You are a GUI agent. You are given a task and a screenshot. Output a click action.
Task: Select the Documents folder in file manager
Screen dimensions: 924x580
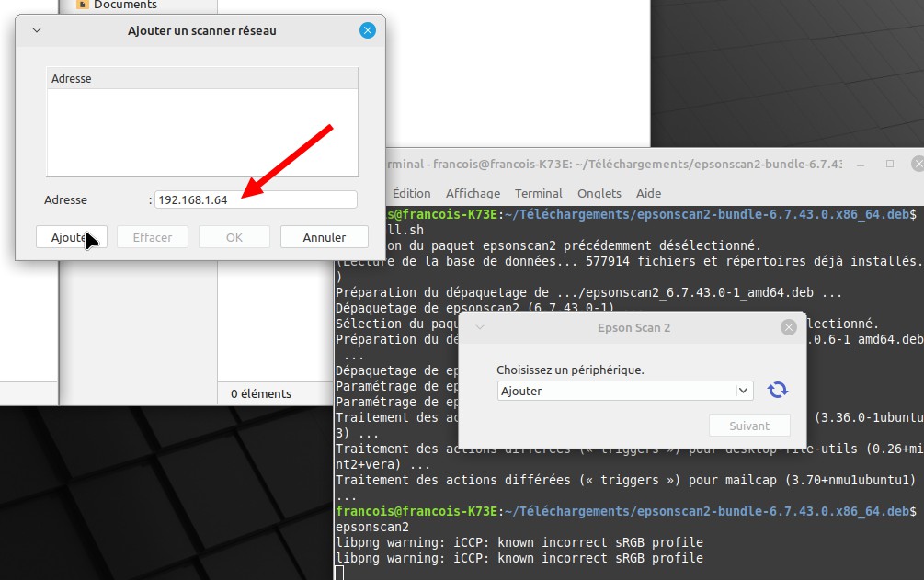coord(117,5)
